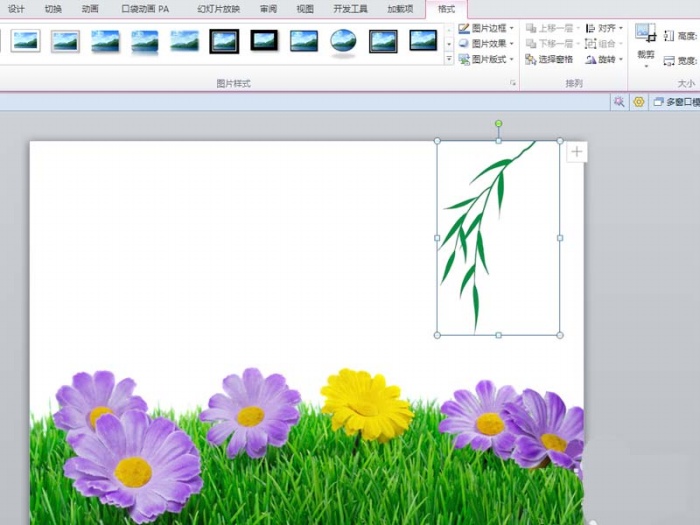Click the plus button beside the slide
Screen dimensions: 700x525
(x=577, y=152)
